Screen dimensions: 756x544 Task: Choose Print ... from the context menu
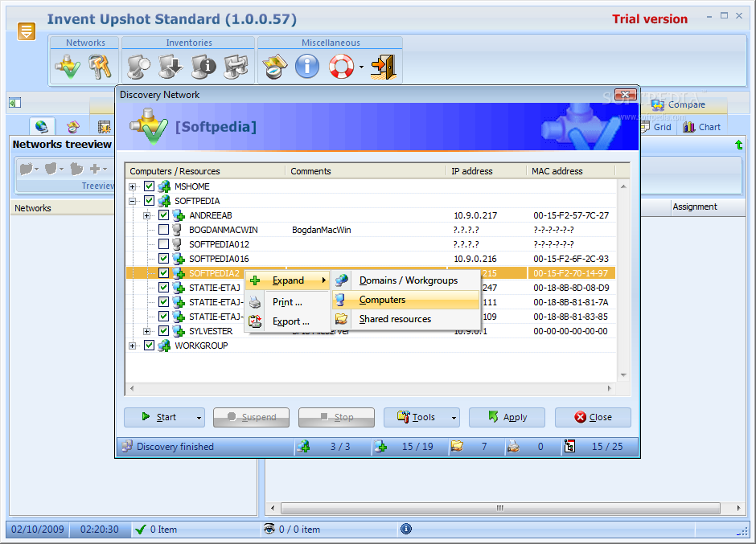[287, 302]
